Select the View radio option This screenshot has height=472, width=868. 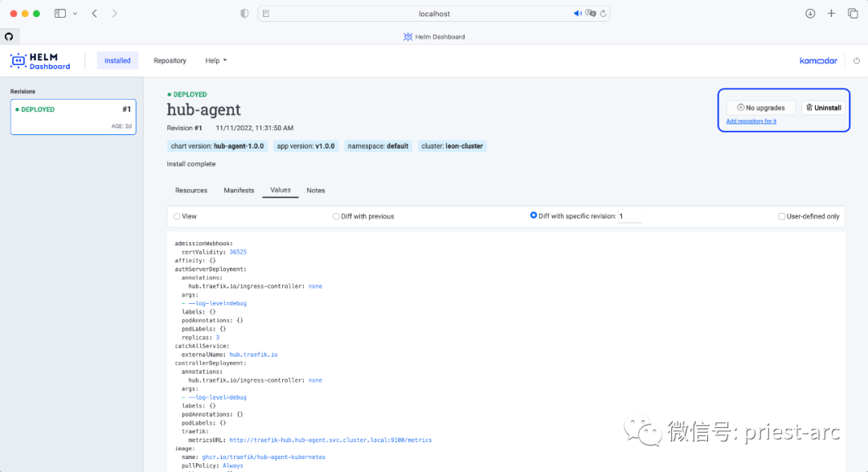[x=177, y=216]
